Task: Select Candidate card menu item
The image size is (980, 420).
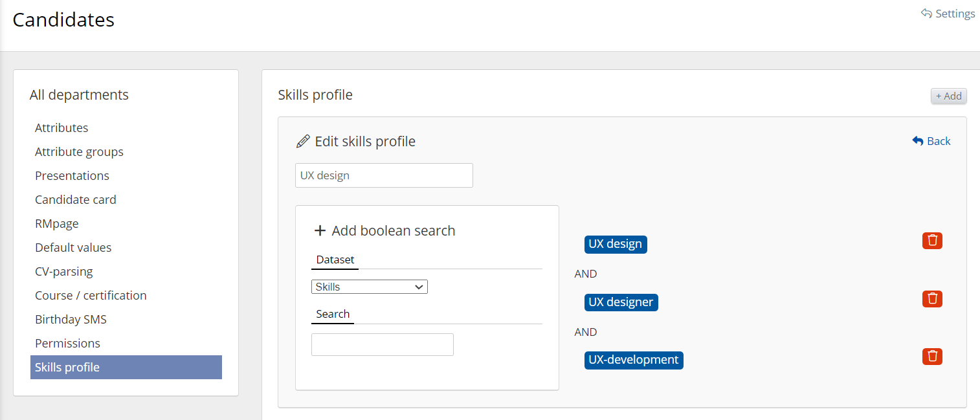Action: point(76,200)
